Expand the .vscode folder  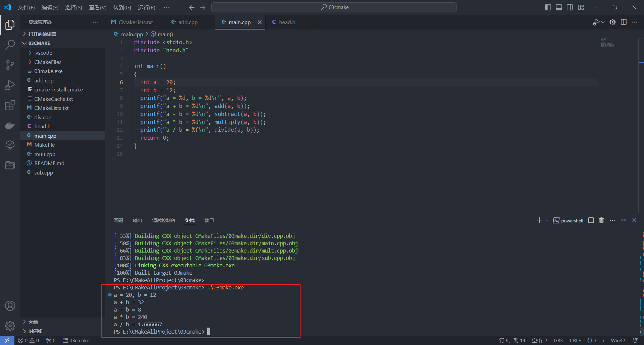[43, 53]
